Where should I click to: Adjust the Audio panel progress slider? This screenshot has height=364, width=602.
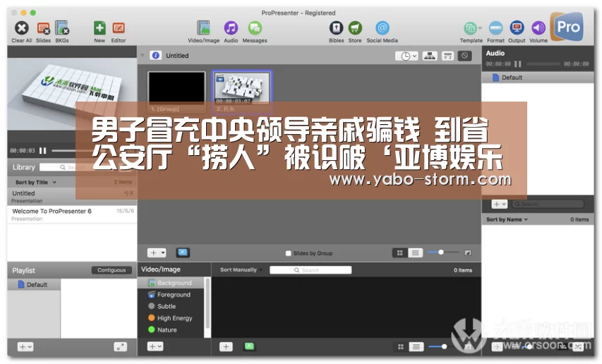[543, 64]
